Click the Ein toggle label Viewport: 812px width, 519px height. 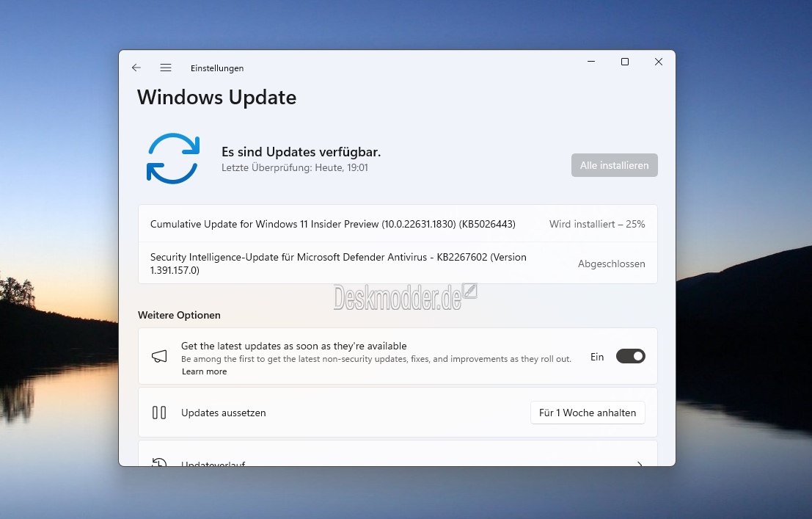[597, 357]
